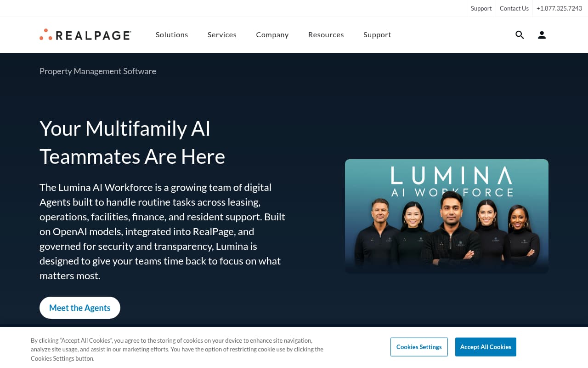This screenshot has width=588, height=368.
Task: Click the Meet the Agents button
Action: coord(79,307)
